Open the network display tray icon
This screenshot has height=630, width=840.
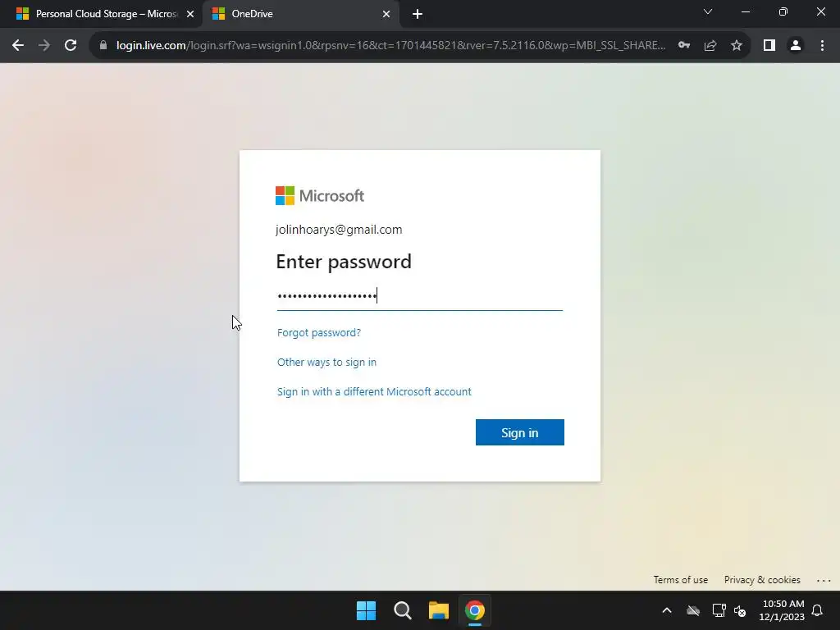(719, 610)
